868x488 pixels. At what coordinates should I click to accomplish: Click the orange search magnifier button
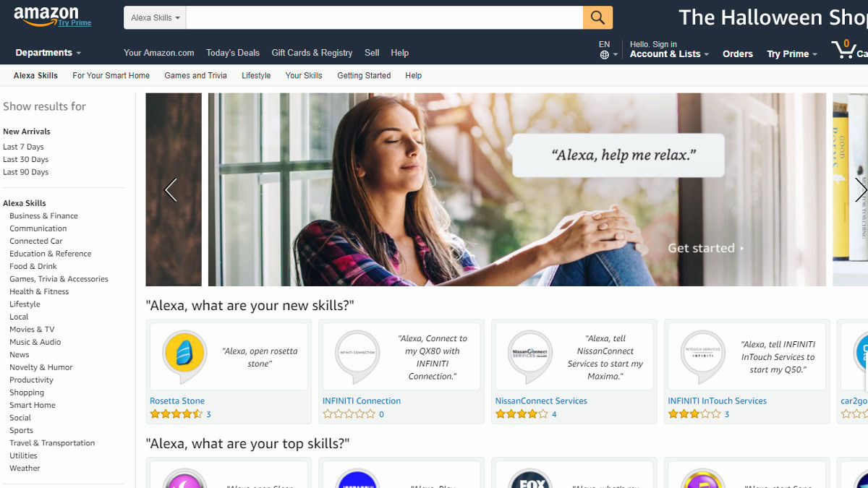(597, 17)
